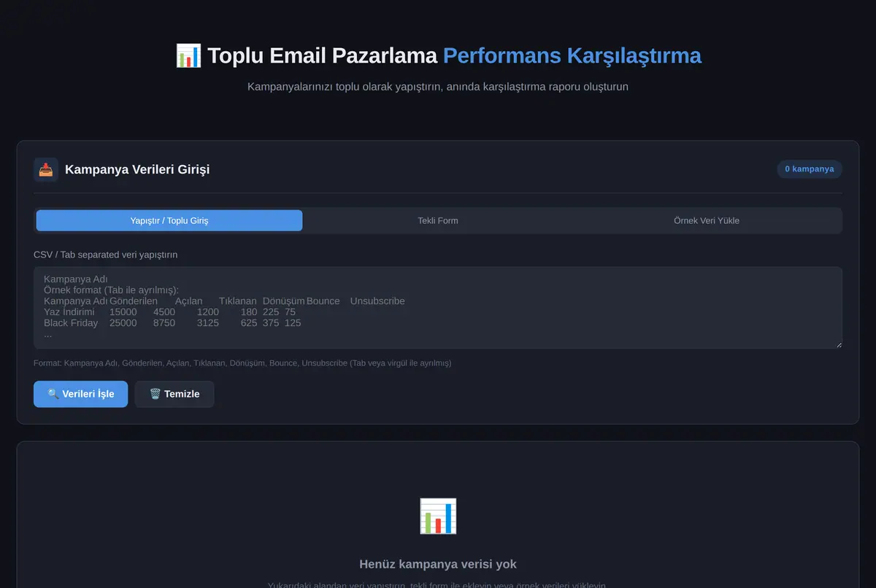Click the inbox tray icon beside Kampanya Verileri Girişi
This screenshot has width=876, height=588.
point(46,169)
